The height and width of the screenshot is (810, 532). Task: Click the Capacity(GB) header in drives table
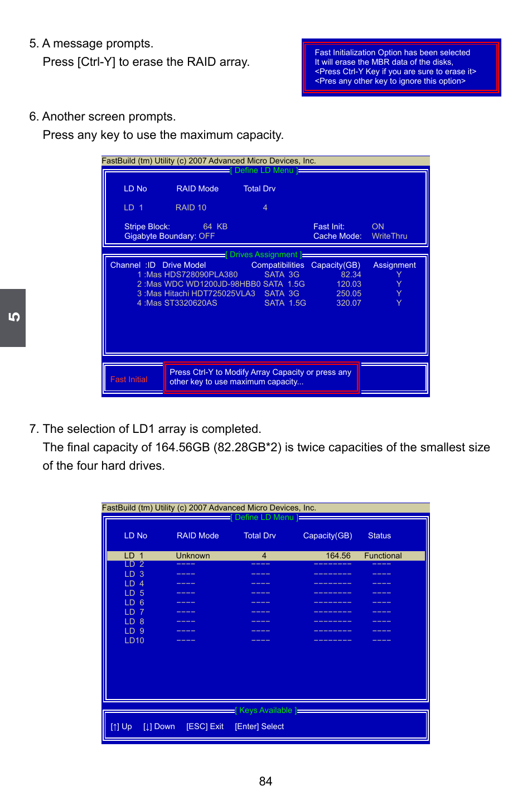336,265
